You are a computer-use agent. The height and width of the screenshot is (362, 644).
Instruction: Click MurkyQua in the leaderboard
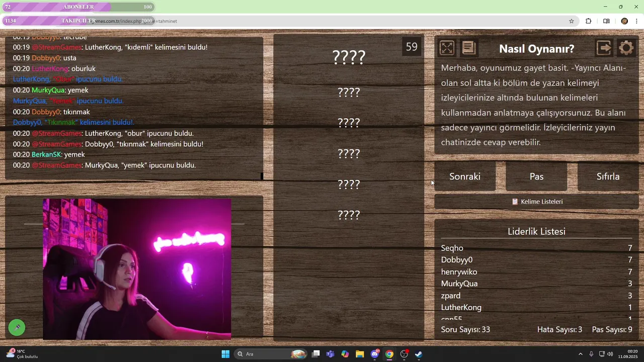click(x=459, y=284)
